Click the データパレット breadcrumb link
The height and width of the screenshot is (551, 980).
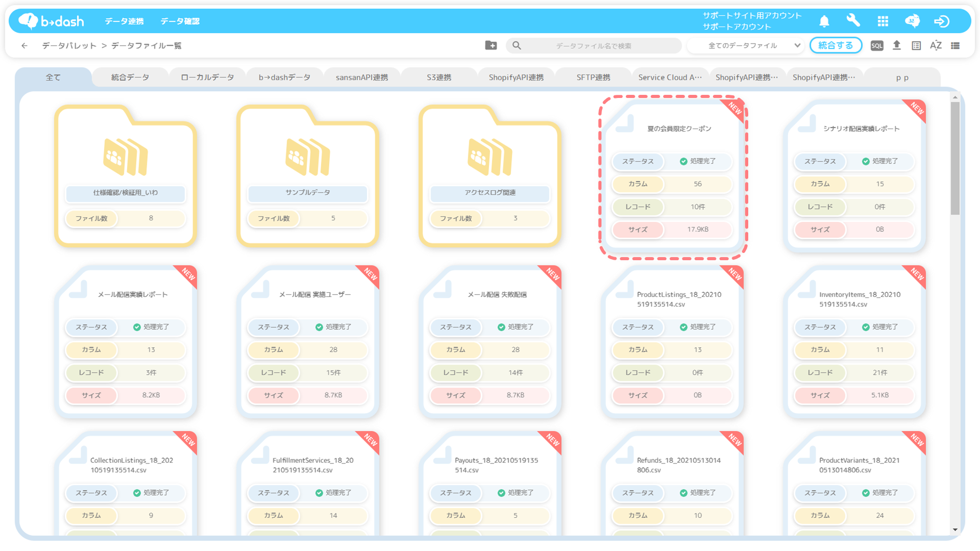coord(69,46)
